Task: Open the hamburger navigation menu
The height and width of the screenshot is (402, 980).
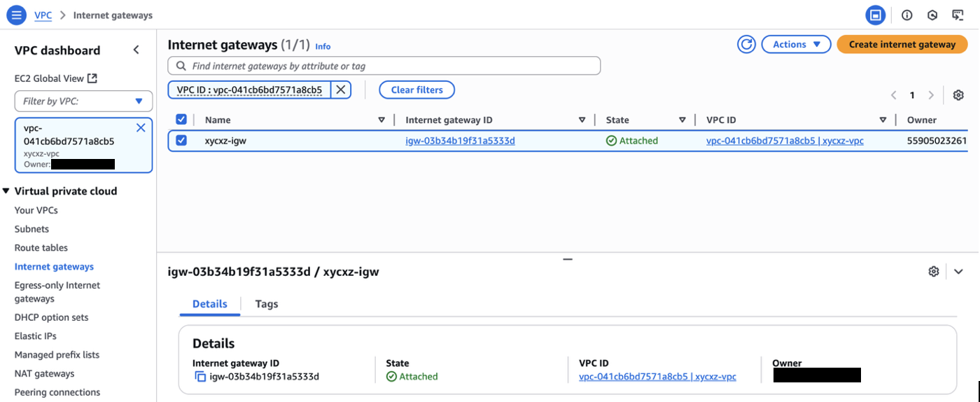Action: (x=15, y=15)
